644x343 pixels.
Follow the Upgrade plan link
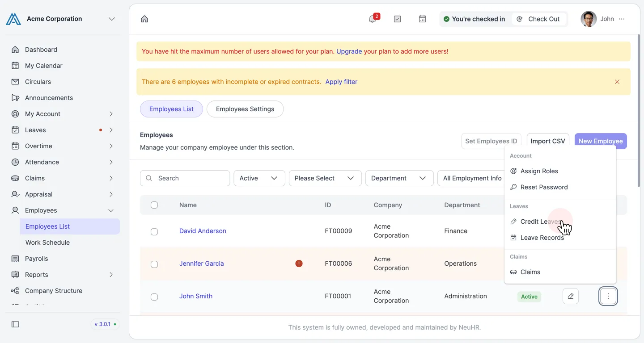349,51
